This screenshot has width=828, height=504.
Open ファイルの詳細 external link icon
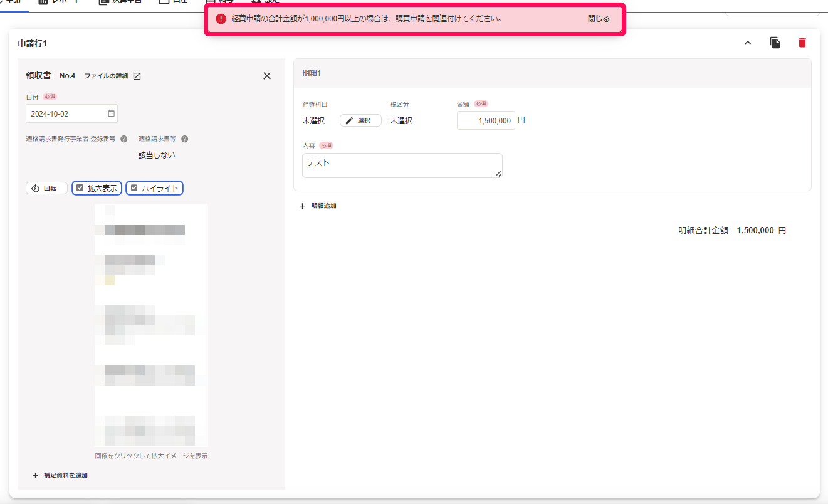pyautogui.click(x=137, y=76)
